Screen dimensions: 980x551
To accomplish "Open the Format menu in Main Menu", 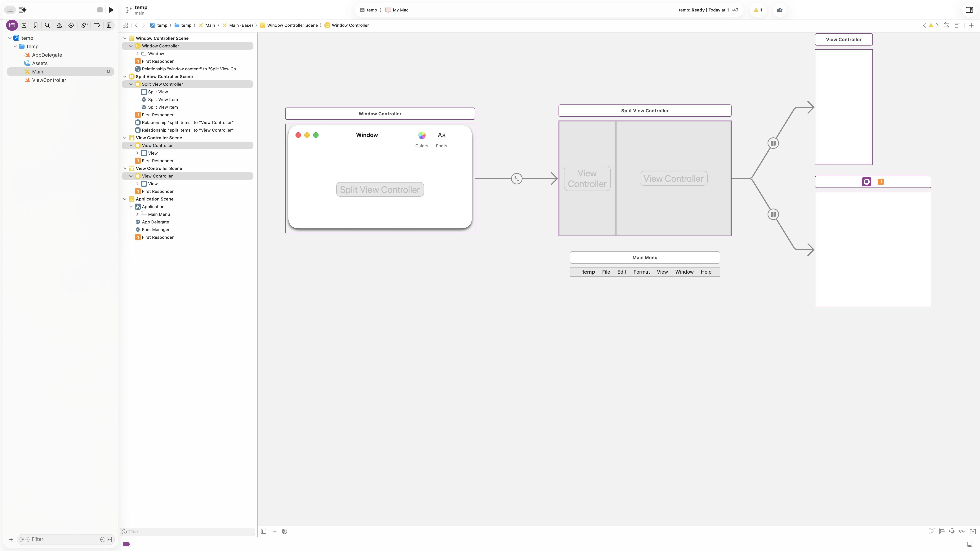I will coord(641,272).
